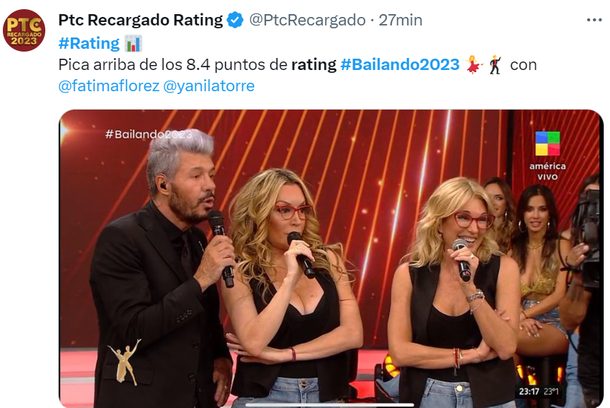Click the white progress bar under image
Viewport: 610px width, 408px height.
click(330, 405)
